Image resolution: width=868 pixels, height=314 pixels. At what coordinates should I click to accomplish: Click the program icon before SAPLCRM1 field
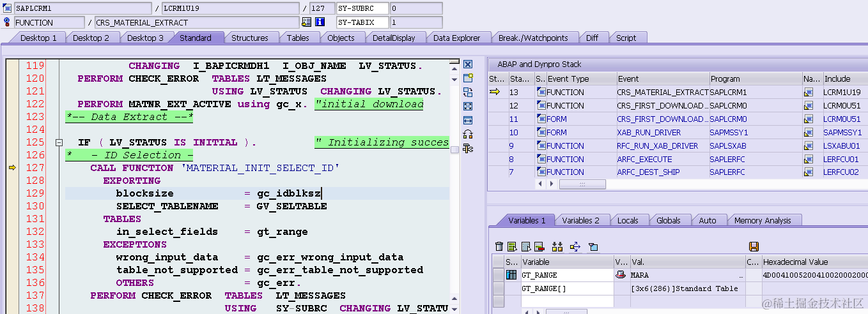point(7,8)
